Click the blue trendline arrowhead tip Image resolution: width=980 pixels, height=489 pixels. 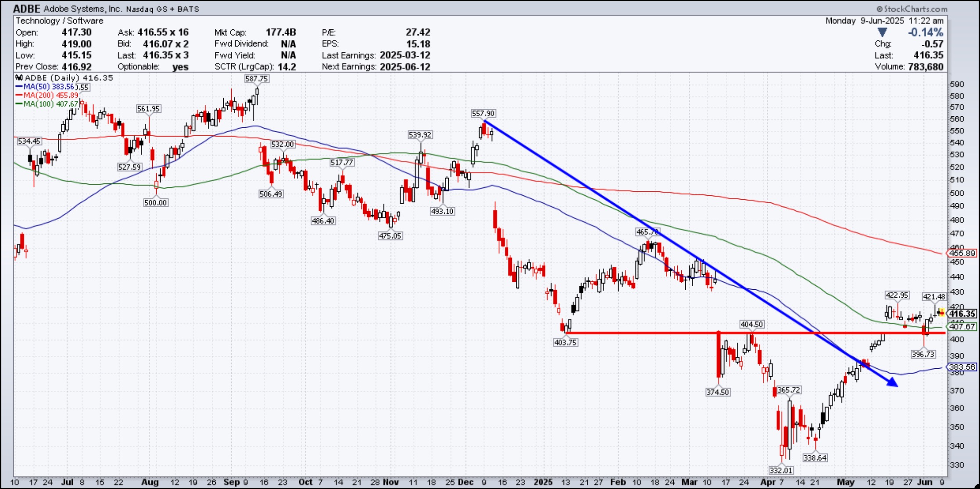(x=896, y=385)
